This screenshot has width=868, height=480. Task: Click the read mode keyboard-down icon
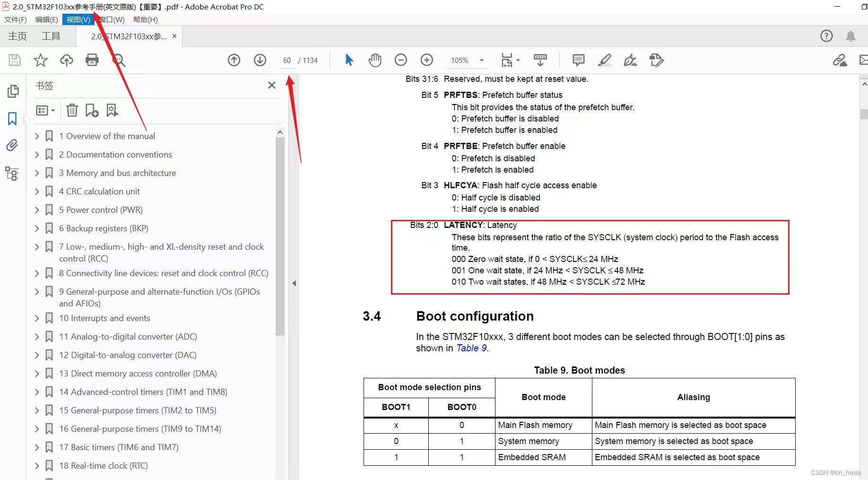pyautogui.click(x=540, y=60)
